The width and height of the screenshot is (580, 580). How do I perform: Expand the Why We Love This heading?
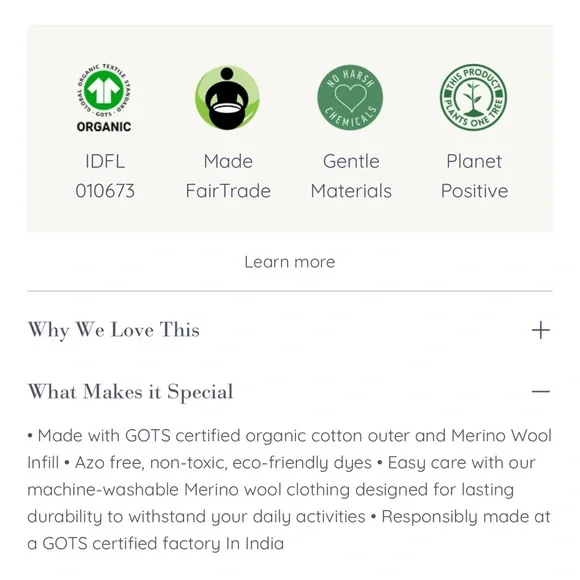click(x=114, y=330)
